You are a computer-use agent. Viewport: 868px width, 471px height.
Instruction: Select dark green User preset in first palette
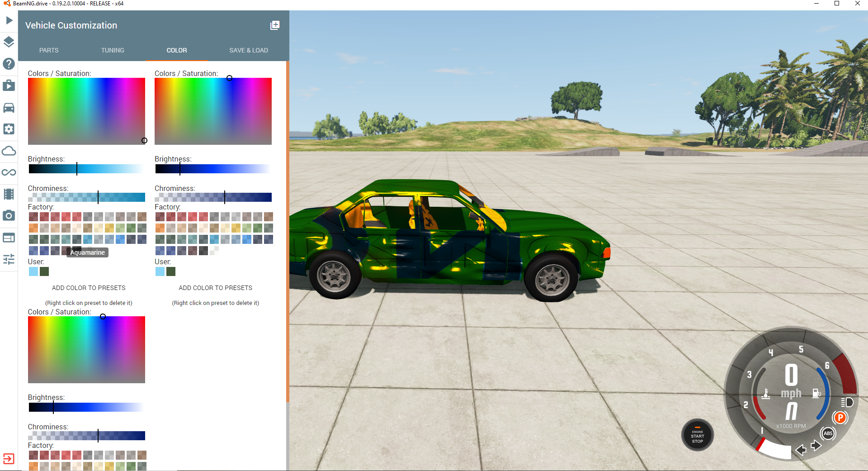44,271
